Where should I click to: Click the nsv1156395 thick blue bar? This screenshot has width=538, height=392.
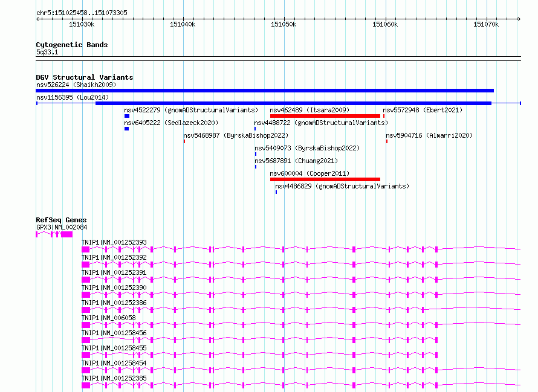tap(293, 103)
